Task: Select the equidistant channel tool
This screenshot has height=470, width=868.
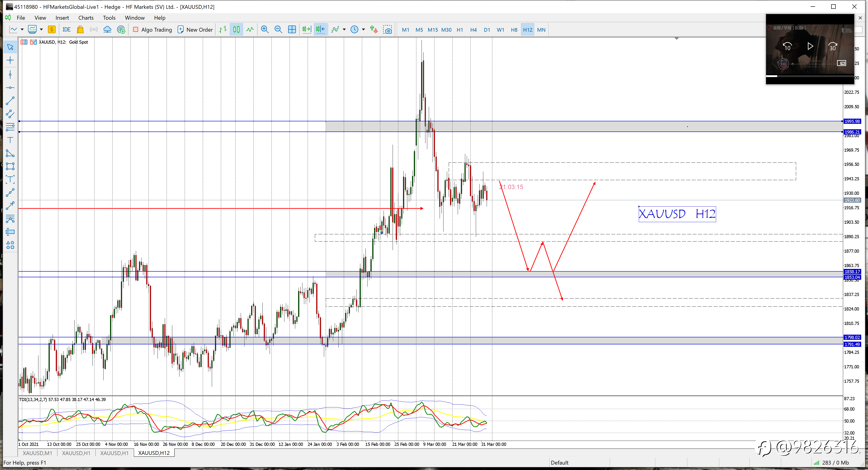Action: click(x=10, y=114)
